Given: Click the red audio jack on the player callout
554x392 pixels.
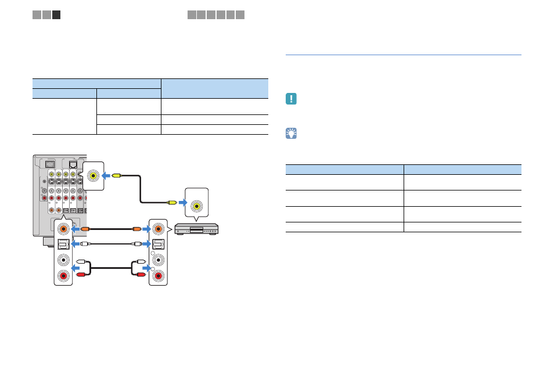Looking at the screenshot, I should tap(159, 276).
